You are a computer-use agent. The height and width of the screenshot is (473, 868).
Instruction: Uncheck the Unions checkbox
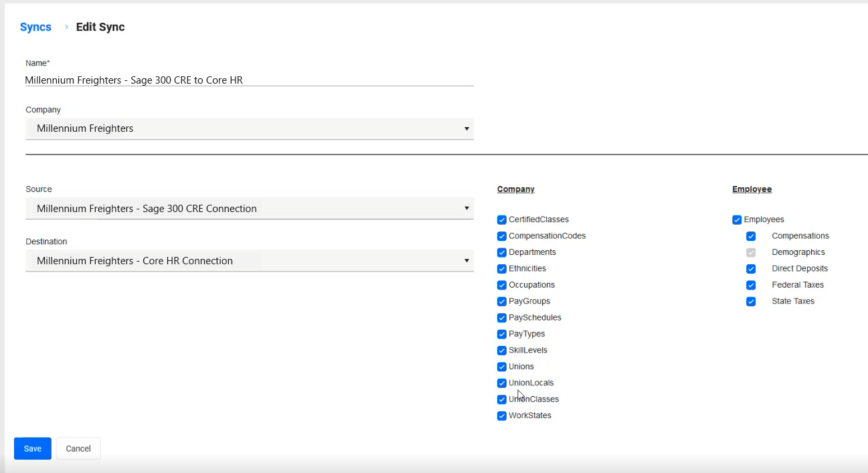[502, 367]
